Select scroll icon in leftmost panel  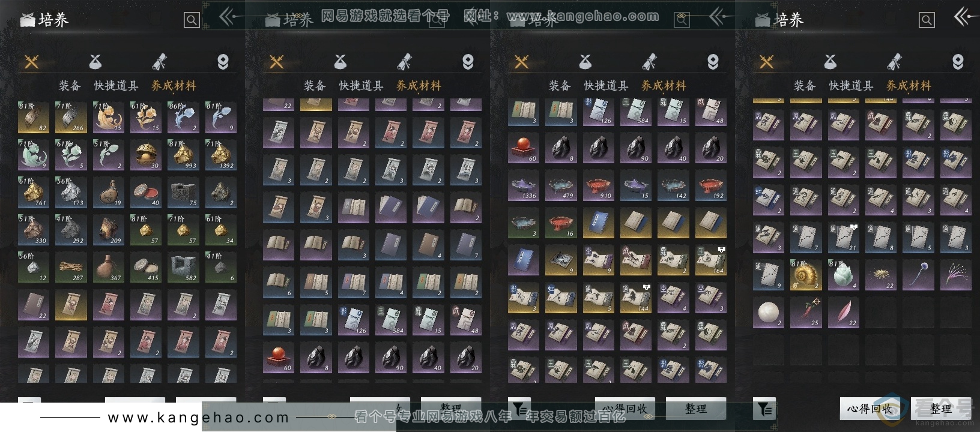[x=159, y=61]
